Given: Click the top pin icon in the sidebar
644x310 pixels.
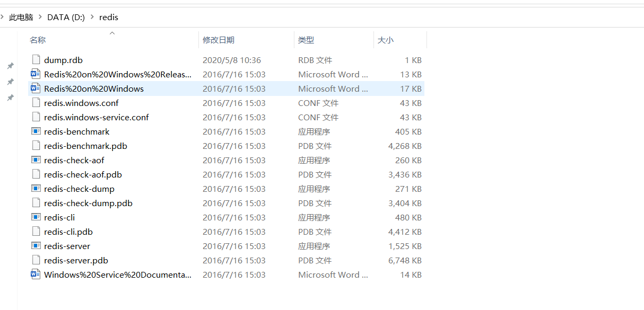Looking at the screenshot, I should coord(10,66).
